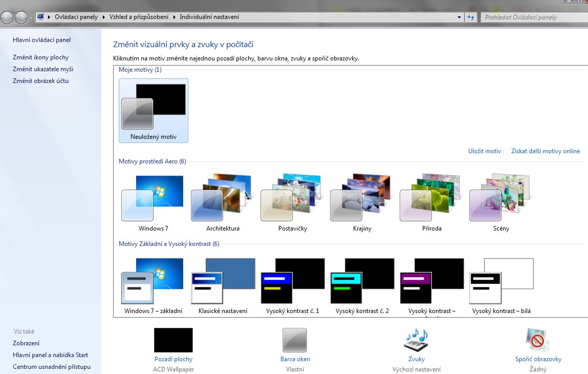
Task: Click the Žádný label under Spořič obrazovky
Action: [x=538, y=369]
